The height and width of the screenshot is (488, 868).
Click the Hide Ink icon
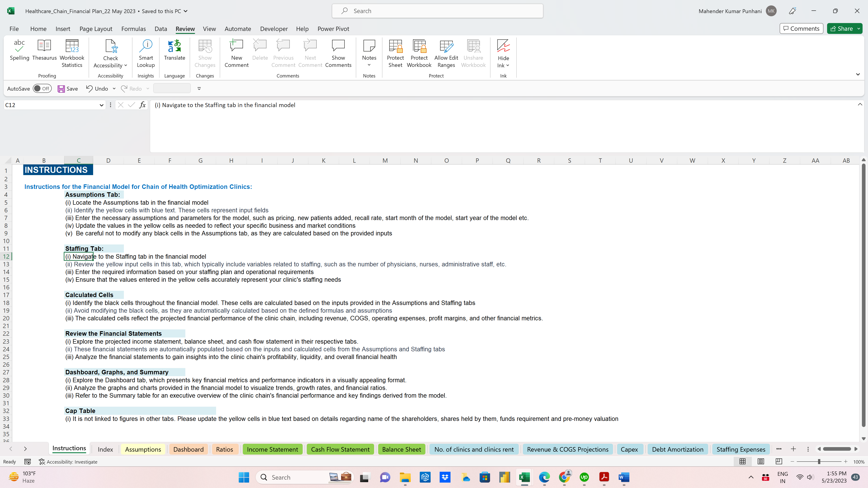coord(503,46)
